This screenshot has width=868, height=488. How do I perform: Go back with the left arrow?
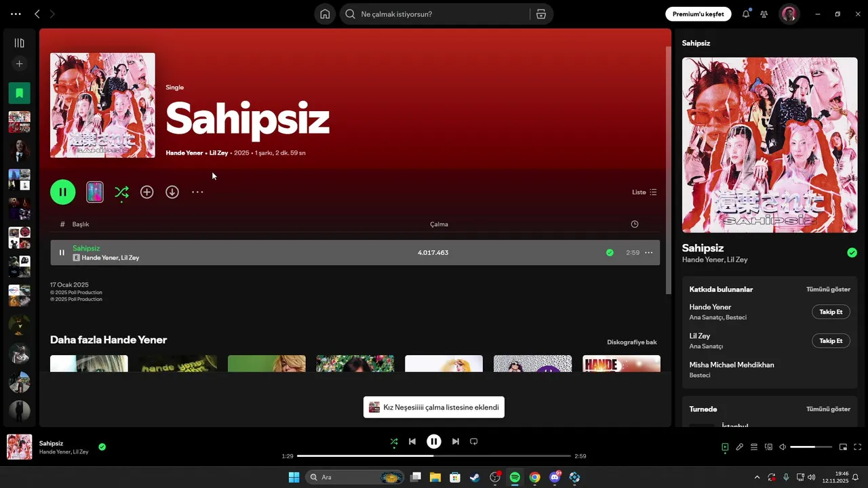coord(37,14)
